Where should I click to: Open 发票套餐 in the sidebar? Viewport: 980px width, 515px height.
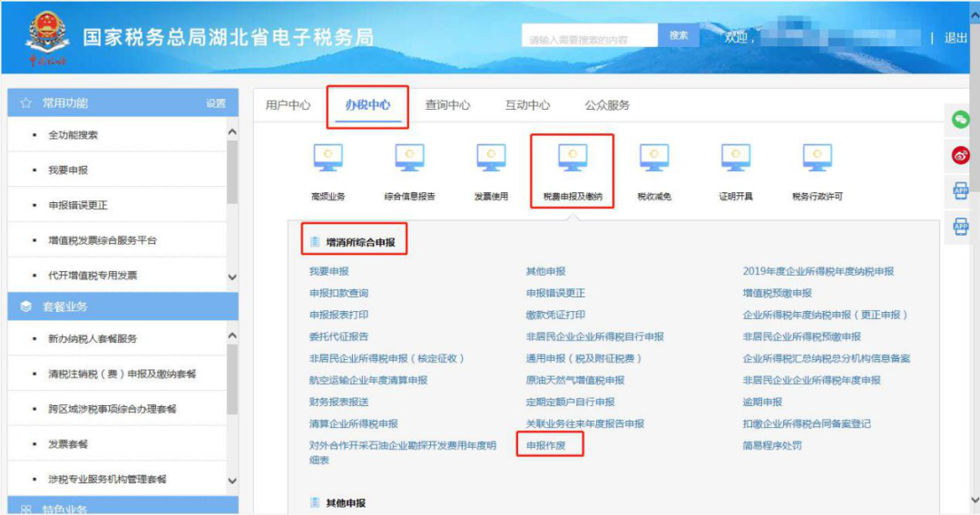68,444
